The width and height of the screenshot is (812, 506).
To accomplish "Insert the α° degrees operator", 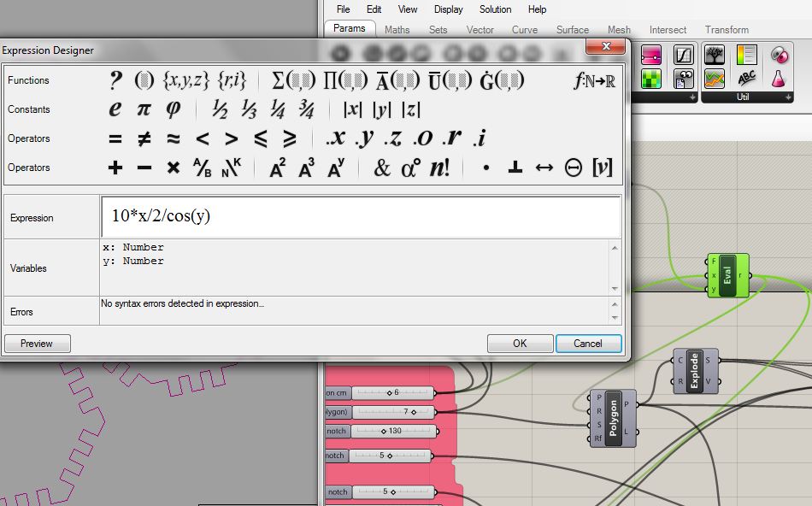I will coord(411,168).
